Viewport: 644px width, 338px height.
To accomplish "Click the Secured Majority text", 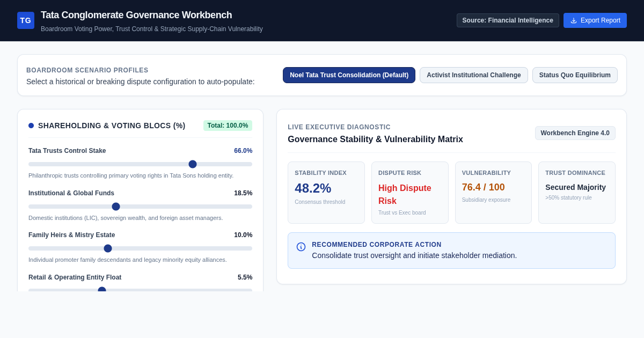I will click(575, 187).
